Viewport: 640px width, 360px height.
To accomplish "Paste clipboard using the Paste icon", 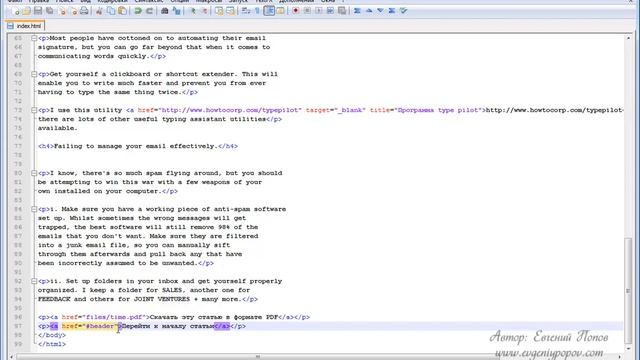I will (122, 11).
